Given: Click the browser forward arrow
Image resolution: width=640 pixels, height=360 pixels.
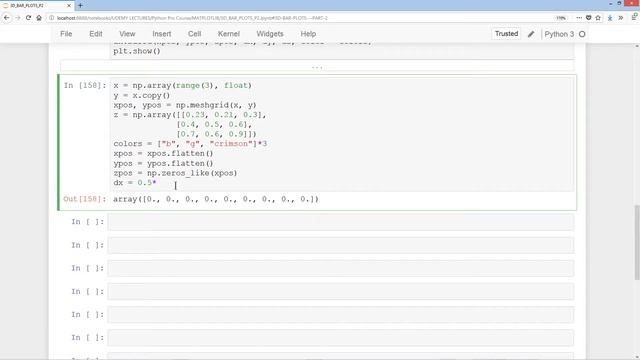Looking at the screenshot, I should coord(18,18).
